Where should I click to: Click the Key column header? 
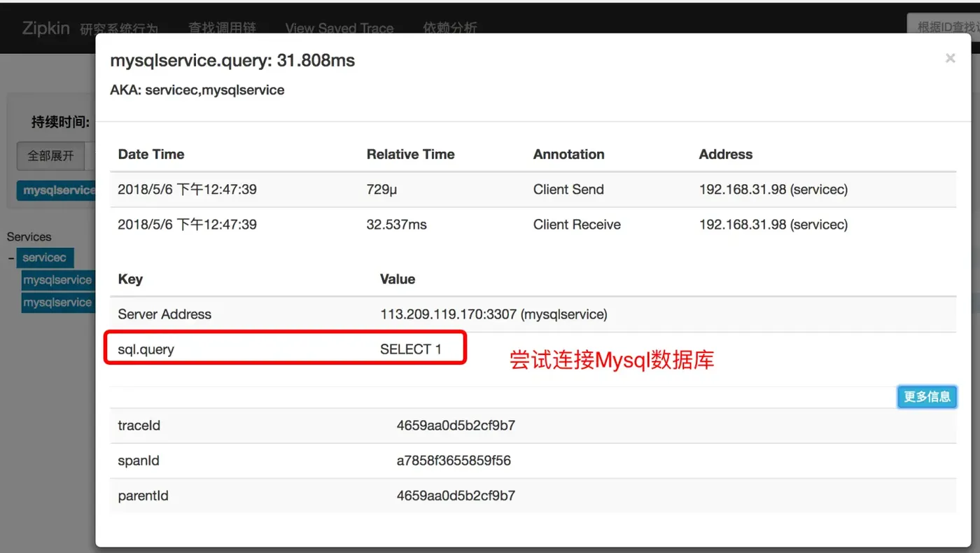130,279
